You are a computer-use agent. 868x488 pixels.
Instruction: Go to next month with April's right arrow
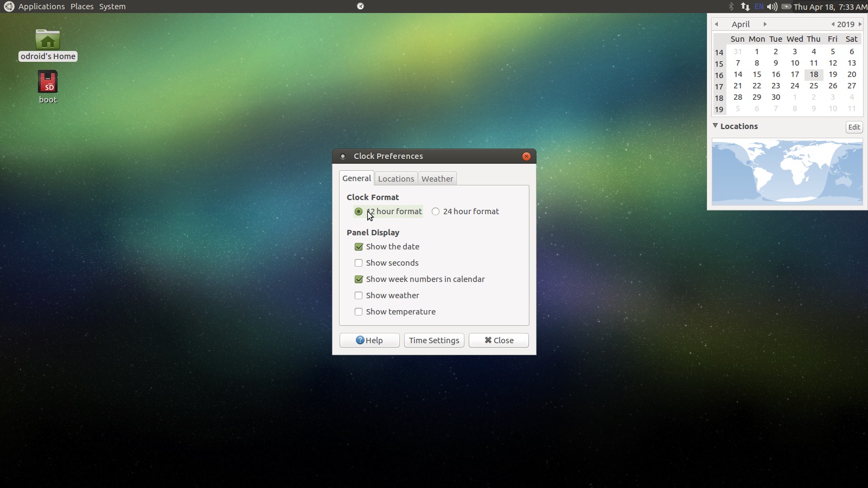pos(765,24)
